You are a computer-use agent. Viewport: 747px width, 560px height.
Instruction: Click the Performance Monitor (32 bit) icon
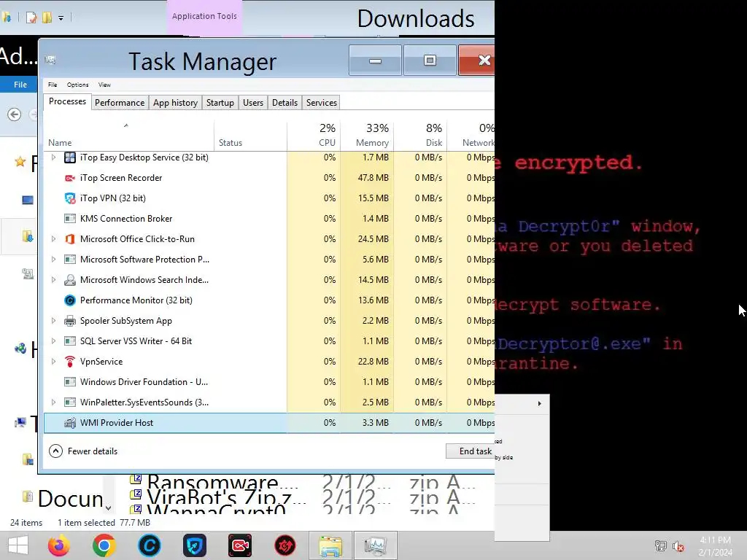tap(70, 300)
